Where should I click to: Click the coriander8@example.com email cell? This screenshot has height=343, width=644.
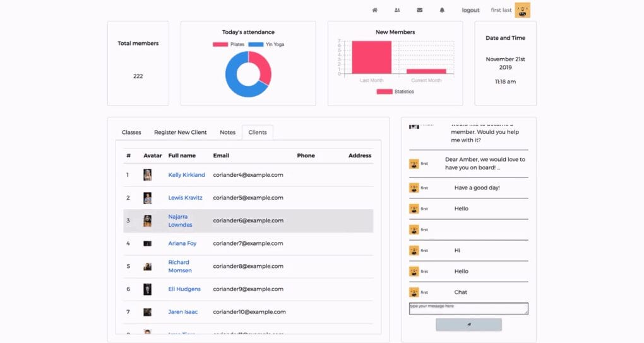[x=248, y=266]
